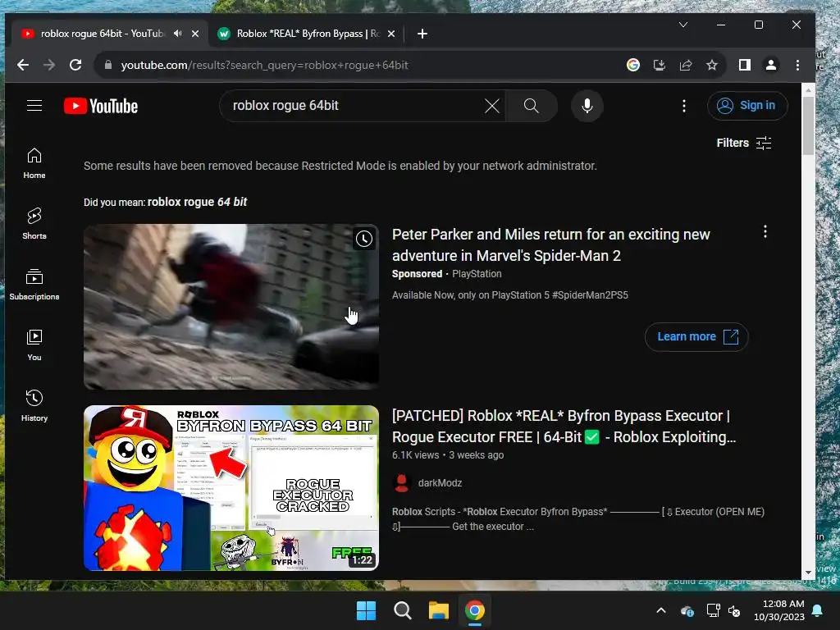The width and height of the screenshot is (840, 630).
Task: Close the Roblox Byfron Bypass tab
Action: click(391, 33)
